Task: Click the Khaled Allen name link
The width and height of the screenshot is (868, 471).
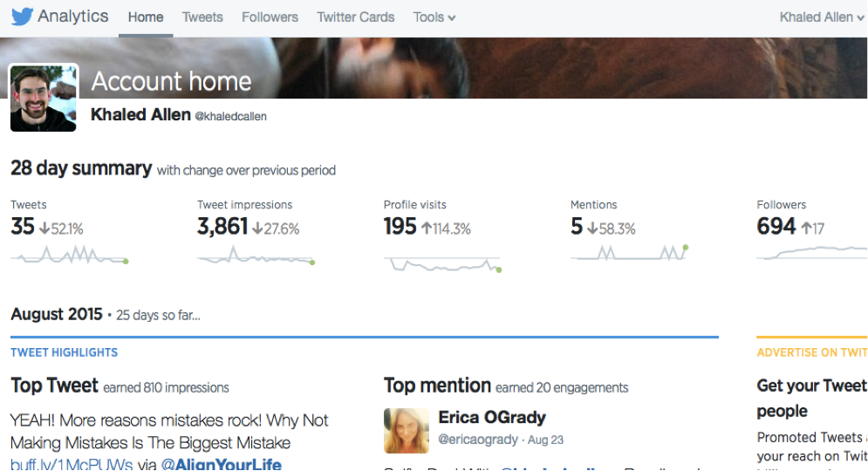Action: [140, 114]
